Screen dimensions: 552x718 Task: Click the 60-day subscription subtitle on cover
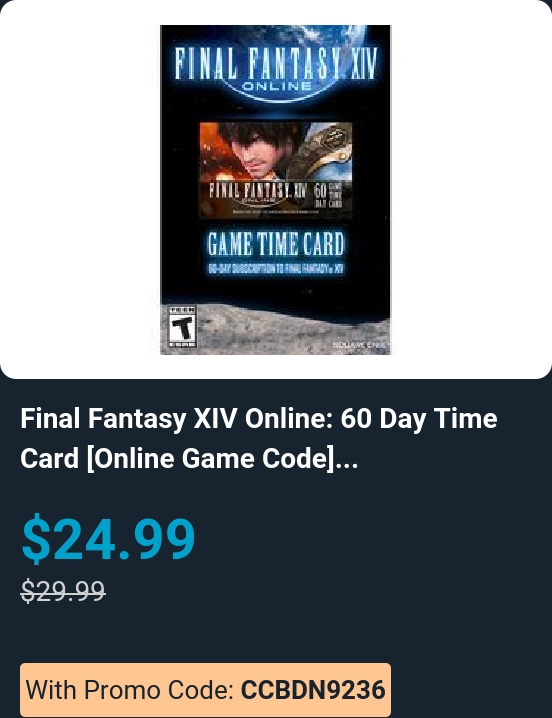[275, 268]
